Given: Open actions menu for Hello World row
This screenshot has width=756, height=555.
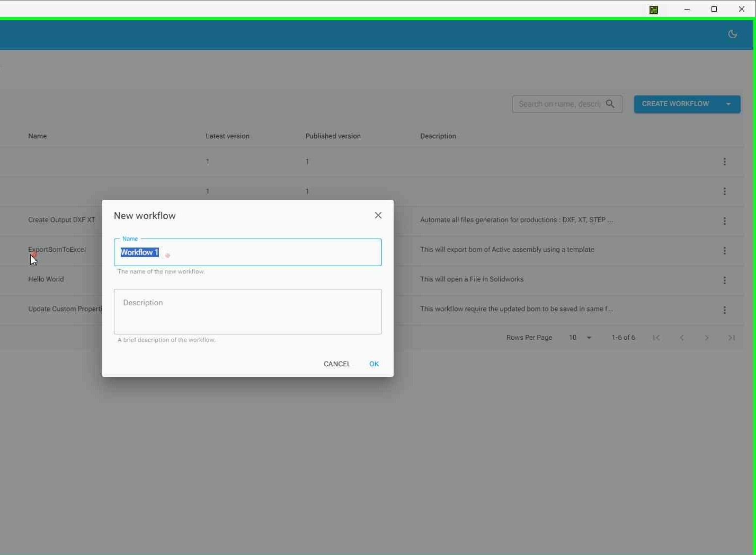Looking at the screenshot, I should [725, 280].
